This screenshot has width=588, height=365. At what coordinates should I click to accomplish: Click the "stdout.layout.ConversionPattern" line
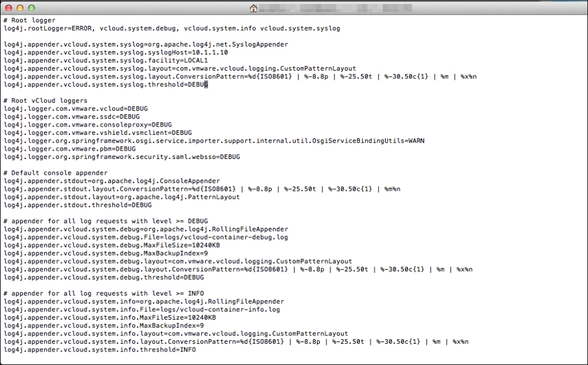coord(202,189)
